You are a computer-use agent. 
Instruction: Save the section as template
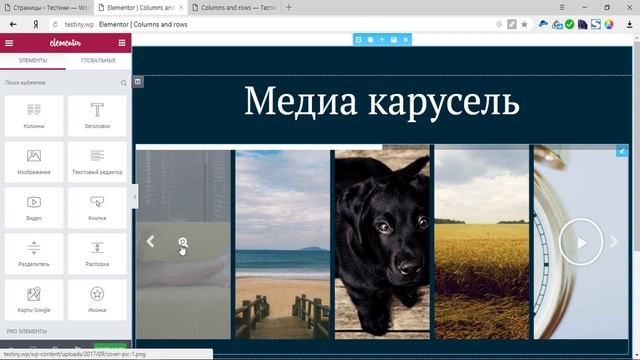pos(394,40)
